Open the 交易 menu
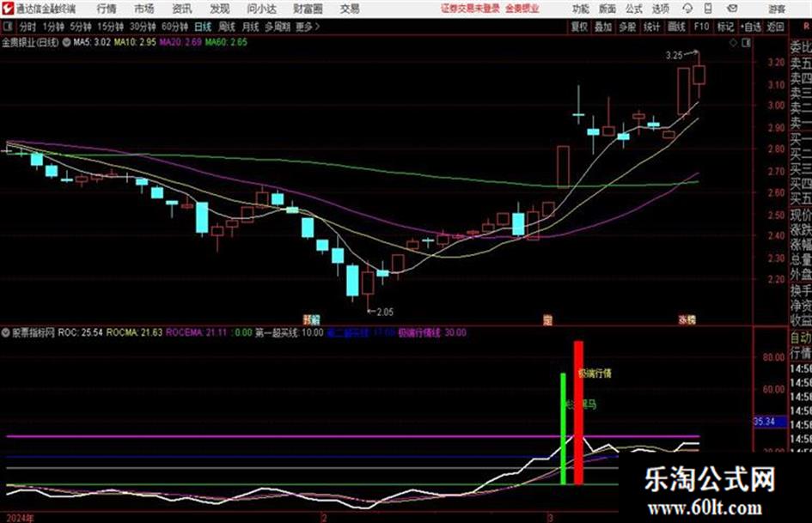 (350, 9)
